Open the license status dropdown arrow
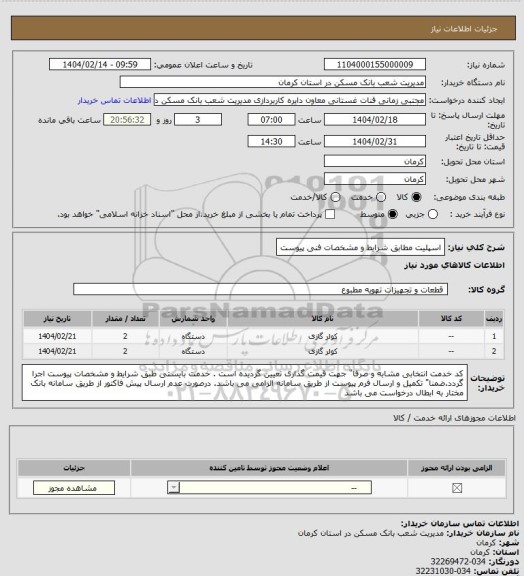Screen dimensions: 524x576 coord(173,487)
